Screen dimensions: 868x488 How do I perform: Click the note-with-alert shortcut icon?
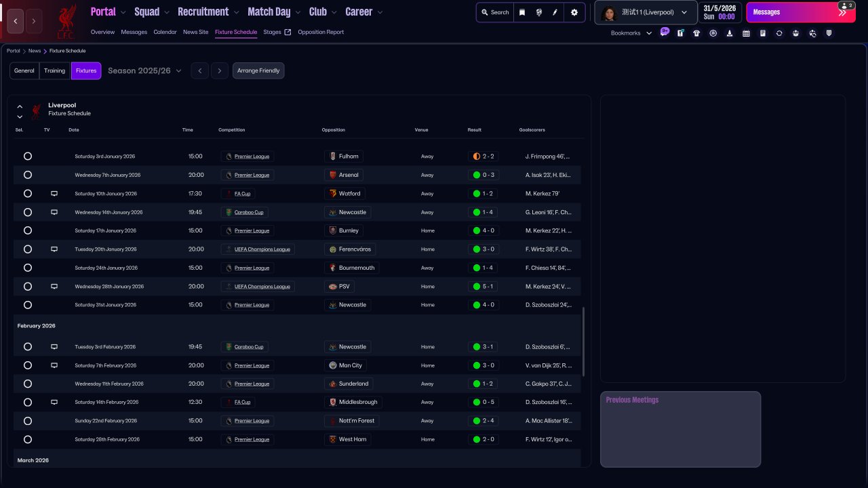tap(680, 33)
